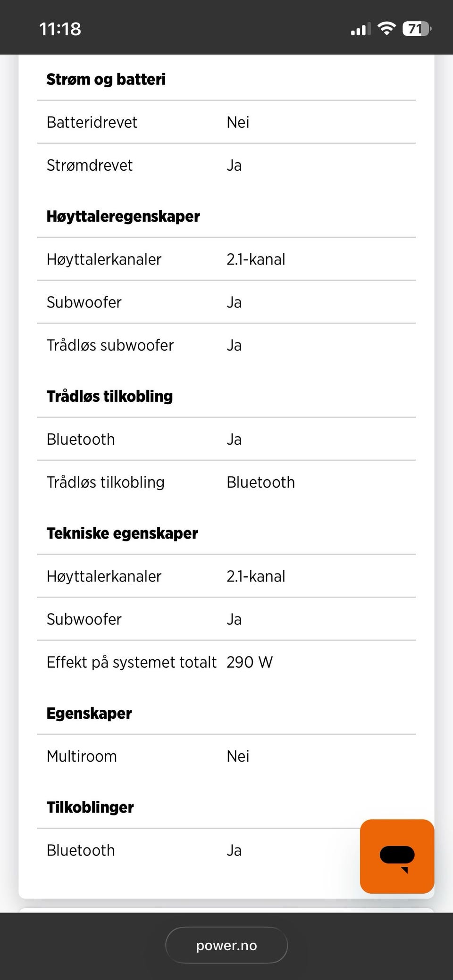
Task: Tap the power.no address bar
Action: [x=226, y=945]
